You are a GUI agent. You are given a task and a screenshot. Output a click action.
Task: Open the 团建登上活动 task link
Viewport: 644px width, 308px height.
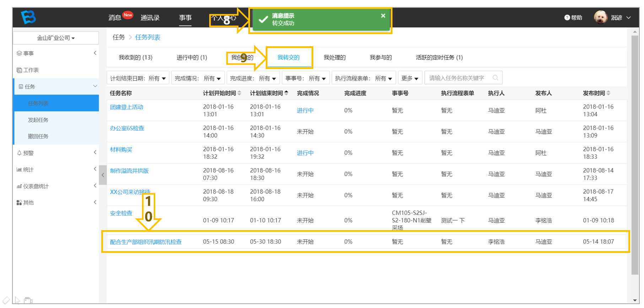tap(126, 107)
